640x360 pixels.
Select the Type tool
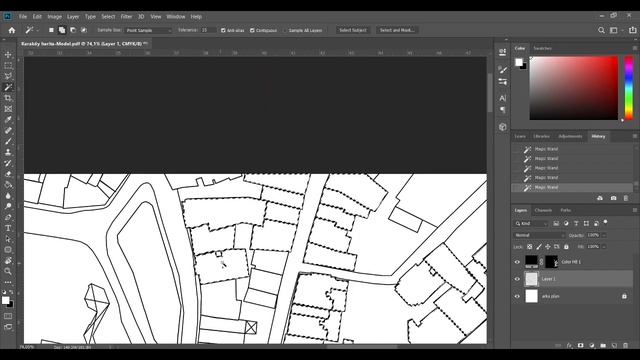8,228
